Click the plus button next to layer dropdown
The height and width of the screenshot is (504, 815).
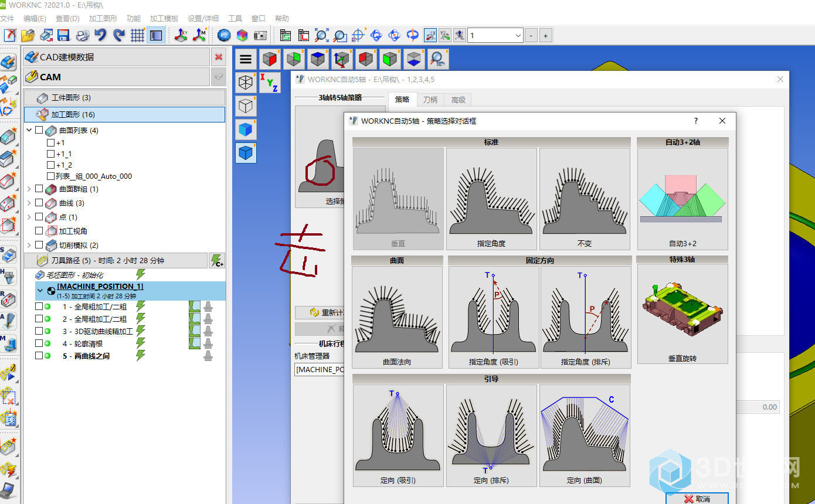click(546, 36)
